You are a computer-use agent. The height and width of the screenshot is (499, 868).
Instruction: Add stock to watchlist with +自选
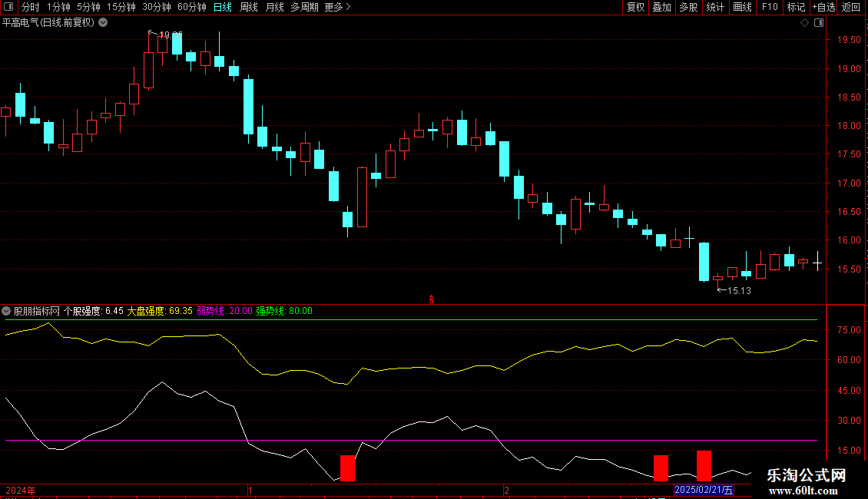point(822,7)
